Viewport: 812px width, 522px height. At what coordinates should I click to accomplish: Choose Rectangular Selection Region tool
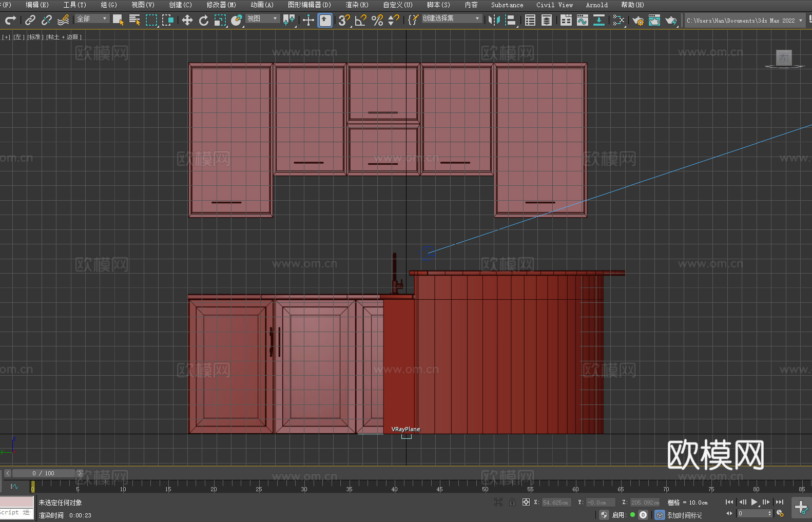tap(151, 20)
